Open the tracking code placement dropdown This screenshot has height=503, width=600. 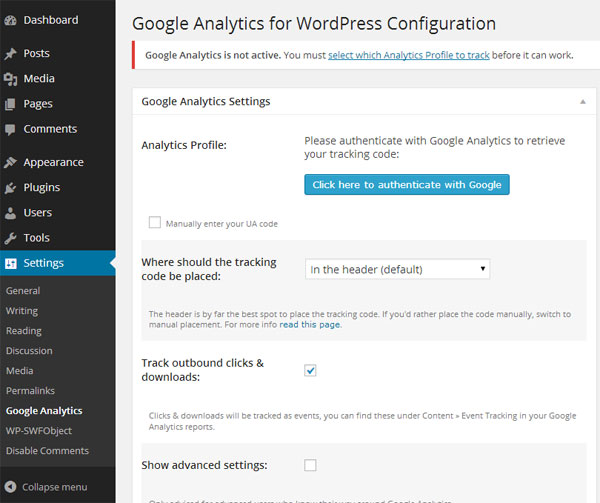397,269
